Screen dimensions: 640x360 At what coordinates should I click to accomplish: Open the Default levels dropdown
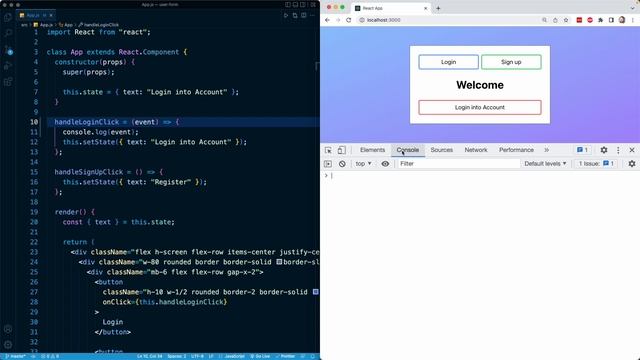click(x=545, y=164)
